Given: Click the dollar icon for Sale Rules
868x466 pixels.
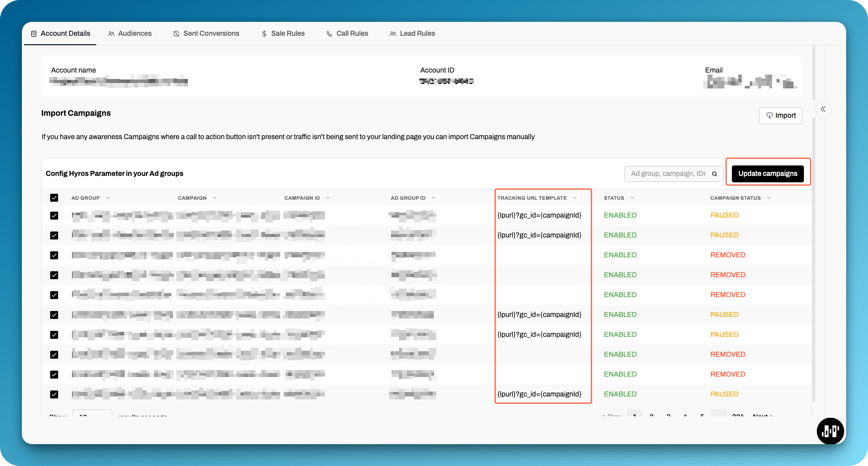Looking at the screenshot, I should pyautogui.click(x=264, y=34).
